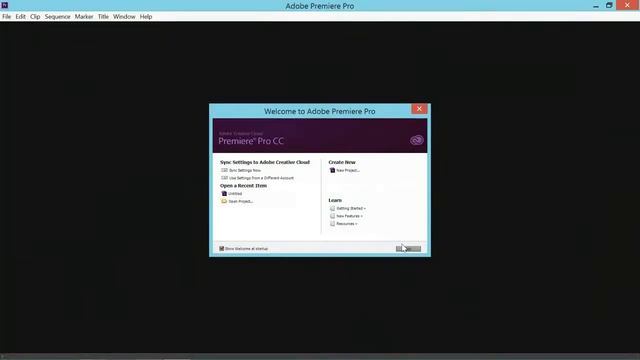Restore down the Adobe Premiere Pro window
This screenshot has height=360, width=640.
(609, 5)
